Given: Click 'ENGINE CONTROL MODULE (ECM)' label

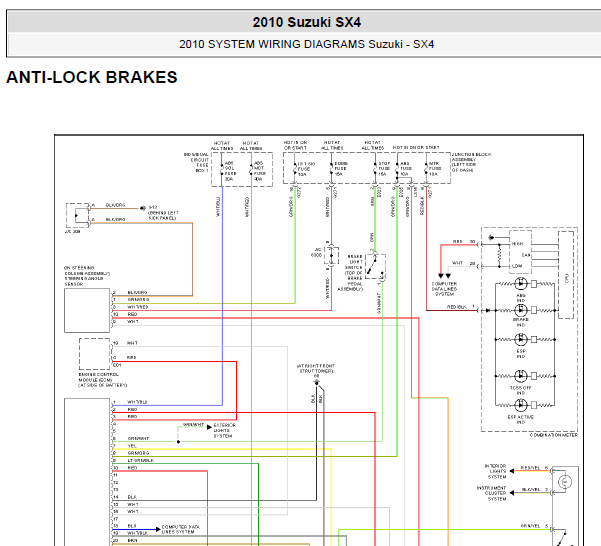Looking at the screenshot, I should coord(99,377).
